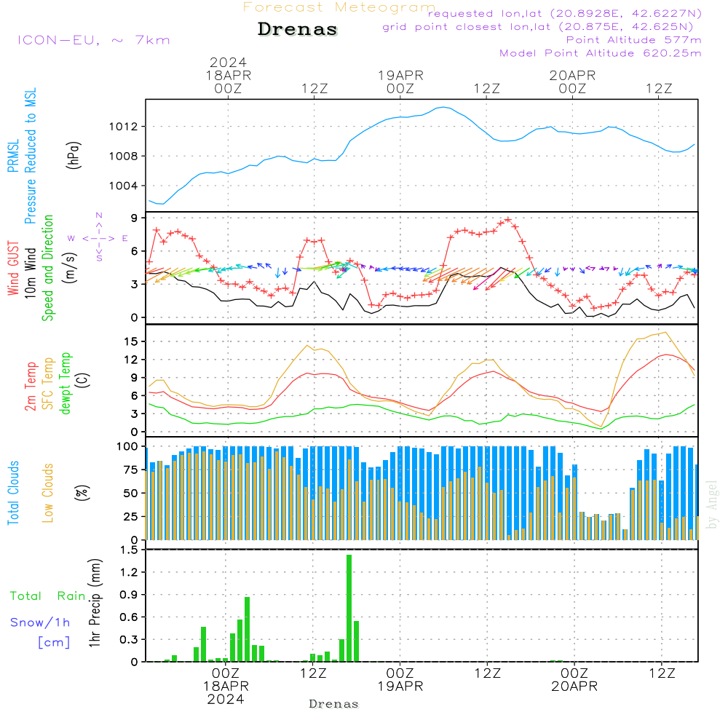The image size is (728, 728).
Task: Click the "S" on the compass rose
Action: (x=99, y=258)
